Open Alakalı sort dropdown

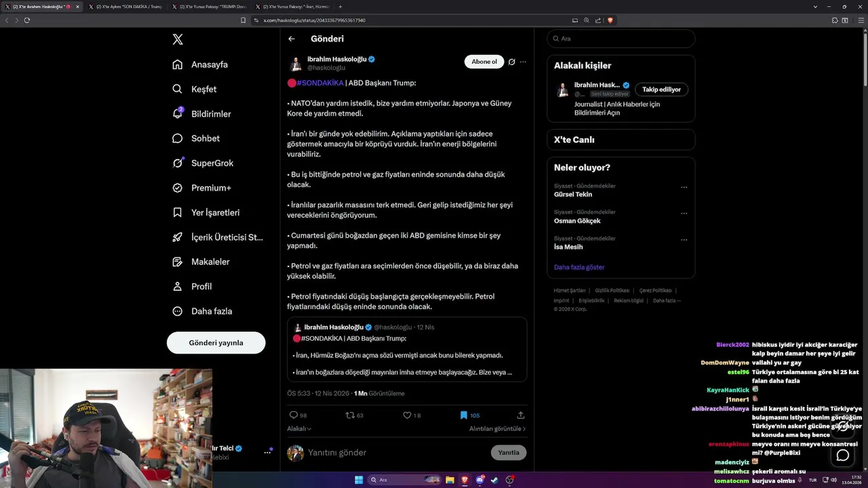point(299,428)
